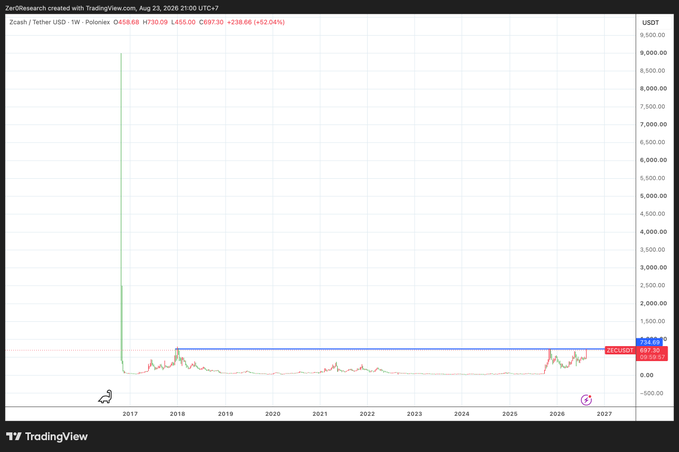
Task: Click the dinosaur icon near 2017
Action: [105, 397]
